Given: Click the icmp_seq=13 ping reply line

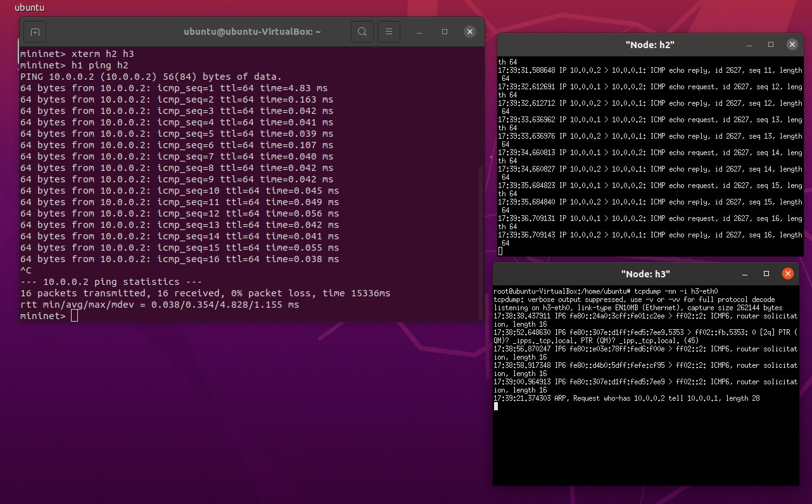Looking at the screenshot, I should tap(180, 225).
